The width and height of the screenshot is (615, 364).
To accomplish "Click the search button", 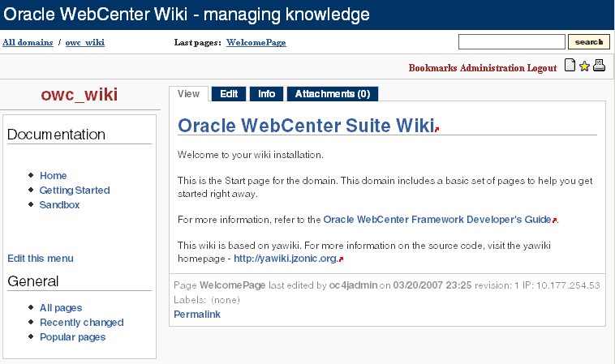I will pyautogui.click(x=589, y=41).
